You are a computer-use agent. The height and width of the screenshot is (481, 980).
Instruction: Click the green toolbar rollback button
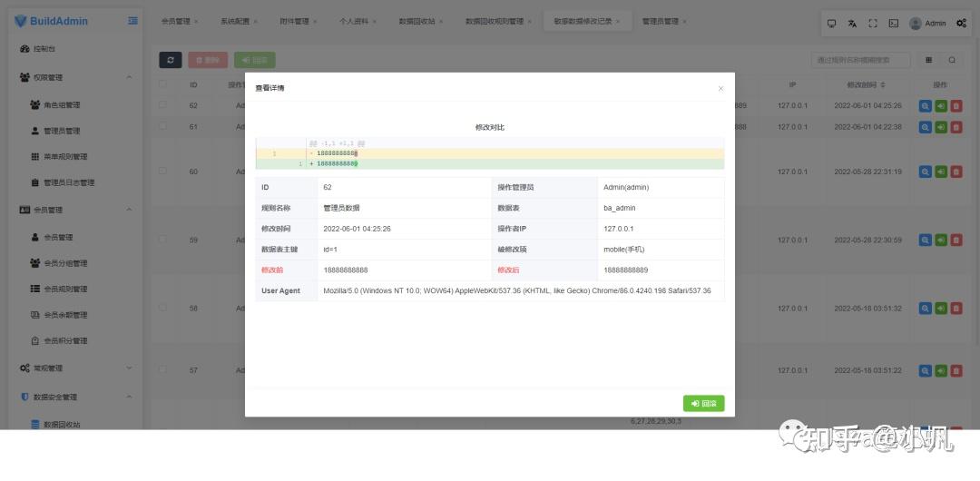pos(254,60)
